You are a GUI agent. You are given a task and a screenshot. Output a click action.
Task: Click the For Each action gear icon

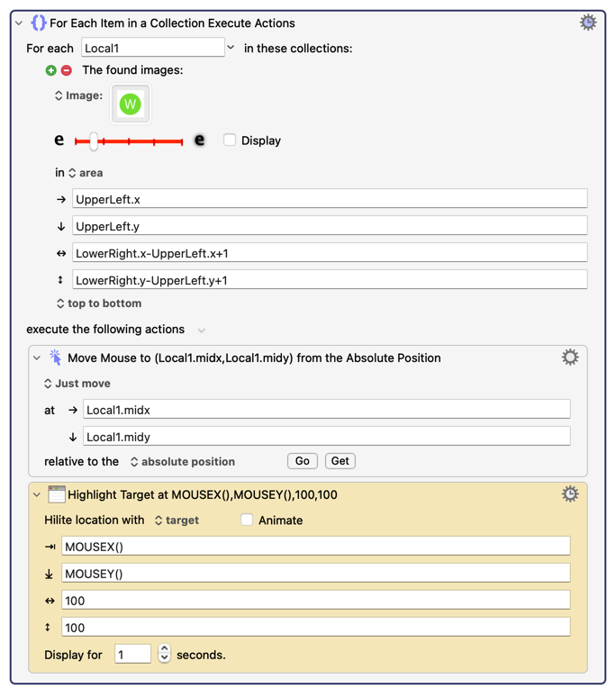coord(587,23)
